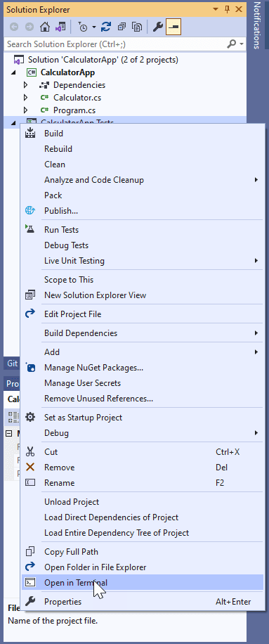Click the Edit Project File arrow icon
The image size is (269, 644).
[x=30, y=314]
